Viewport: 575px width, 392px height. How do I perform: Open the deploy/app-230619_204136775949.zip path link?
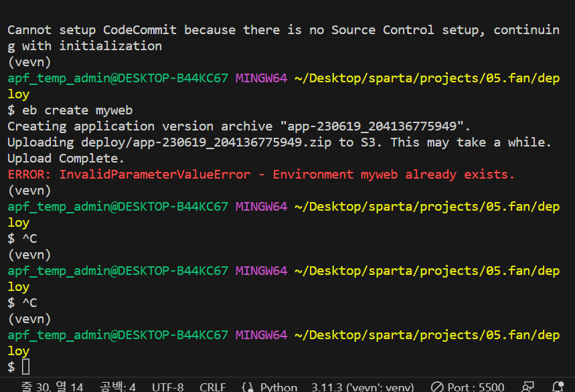click(206, 142)
